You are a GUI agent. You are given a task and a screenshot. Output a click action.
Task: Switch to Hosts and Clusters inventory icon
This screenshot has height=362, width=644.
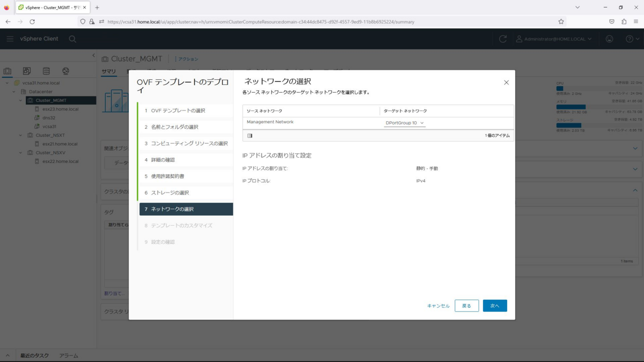pyautogui.click(x=8, y=71)
